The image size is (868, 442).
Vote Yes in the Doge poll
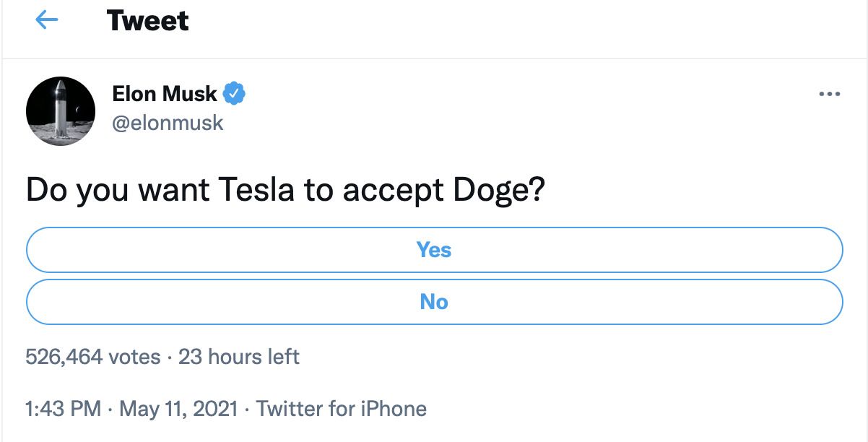(434, 250)
